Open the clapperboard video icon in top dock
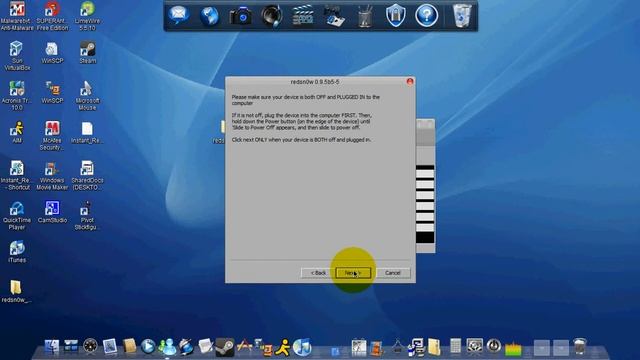The image size is (640, 360). (x=302, y=16)
